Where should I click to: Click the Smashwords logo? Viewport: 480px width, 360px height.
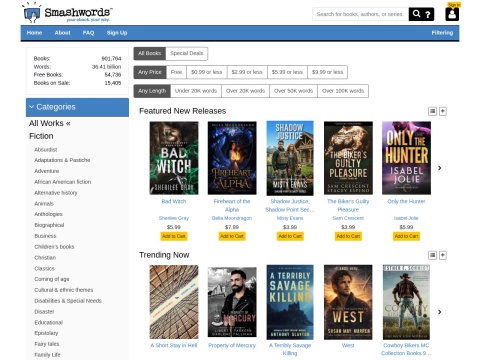click(x=67, y=13)
